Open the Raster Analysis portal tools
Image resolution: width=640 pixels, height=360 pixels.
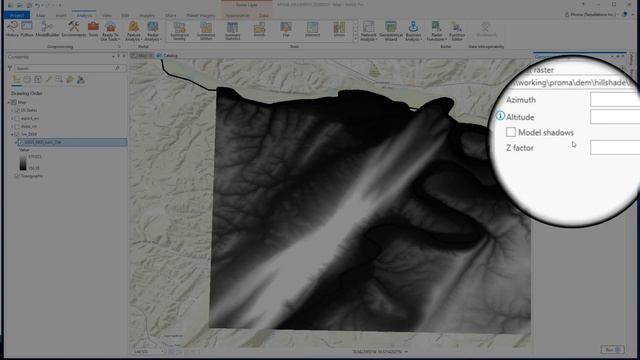click(153, 31)
